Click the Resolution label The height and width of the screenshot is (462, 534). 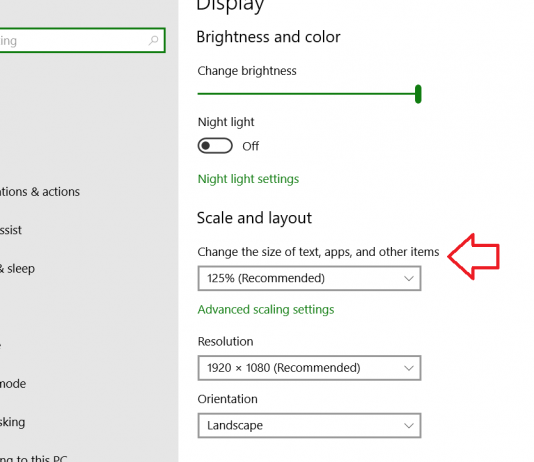tap(225, 341)
